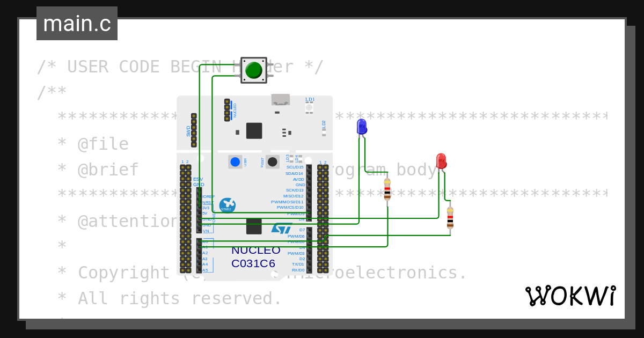Select the resistor wired to the blue LED
644x338 pixels.
tap(387, 189)
